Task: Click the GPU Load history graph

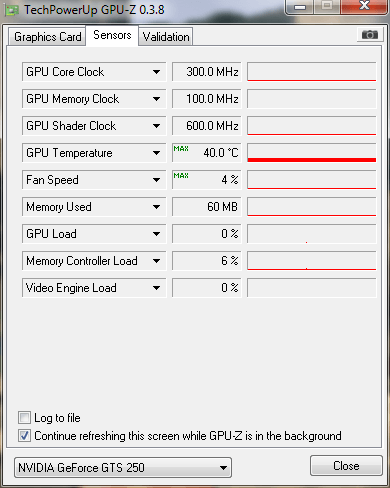Action: pos(312,234)
